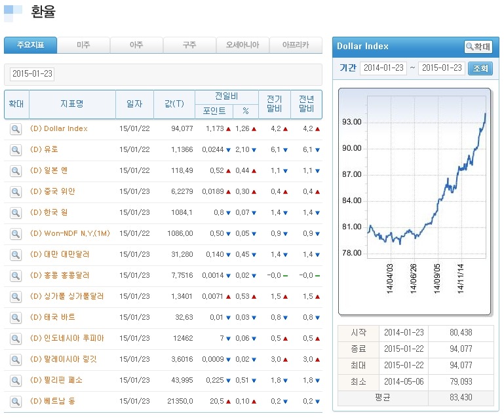Viewport: 504px width, 420px height.
Task: Zoom the 유로 row chart
Action: [x=16, y=150]
